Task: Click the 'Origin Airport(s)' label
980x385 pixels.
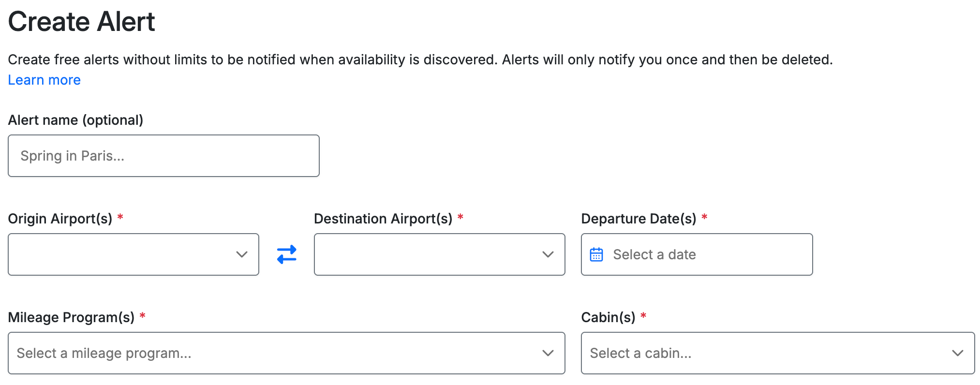Action: [x=60, y=219]
